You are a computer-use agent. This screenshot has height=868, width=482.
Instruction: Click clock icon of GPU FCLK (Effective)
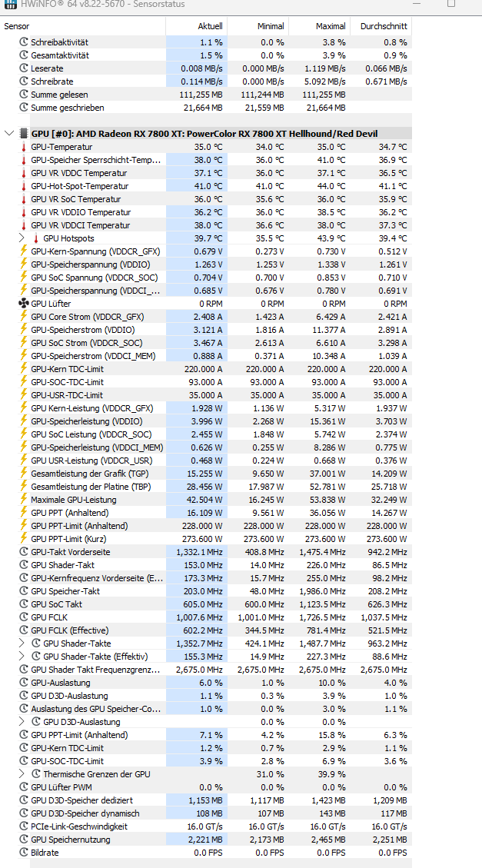click(24, 630)
